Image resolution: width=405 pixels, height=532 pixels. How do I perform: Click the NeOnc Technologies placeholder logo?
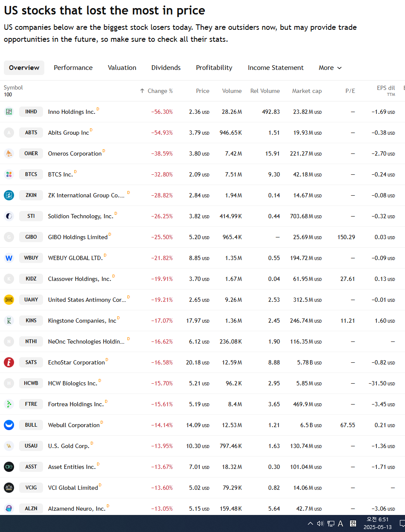tap(9, 341)
